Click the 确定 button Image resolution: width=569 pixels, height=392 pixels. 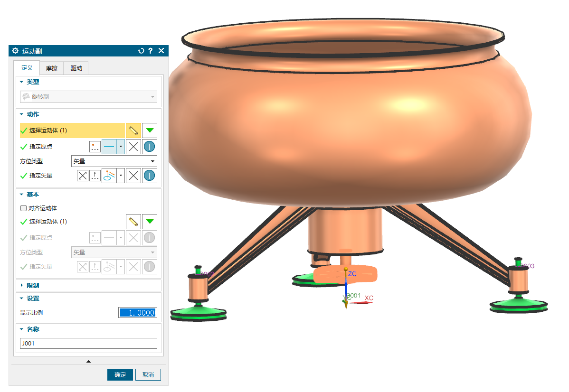pos(120,375)
